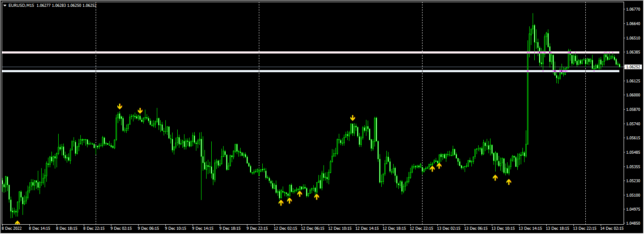Click the 13 Dec 06:15 time label
The image size is (644, 234).
click(476, 228)
